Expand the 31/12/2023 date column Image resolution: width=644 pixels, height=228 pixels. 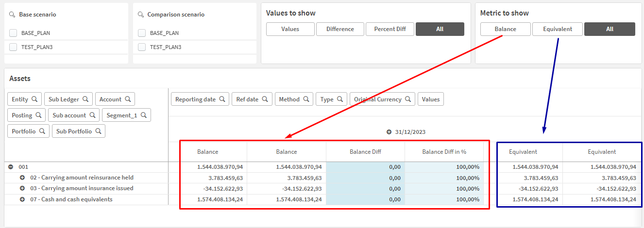click(x=389, y=132)
